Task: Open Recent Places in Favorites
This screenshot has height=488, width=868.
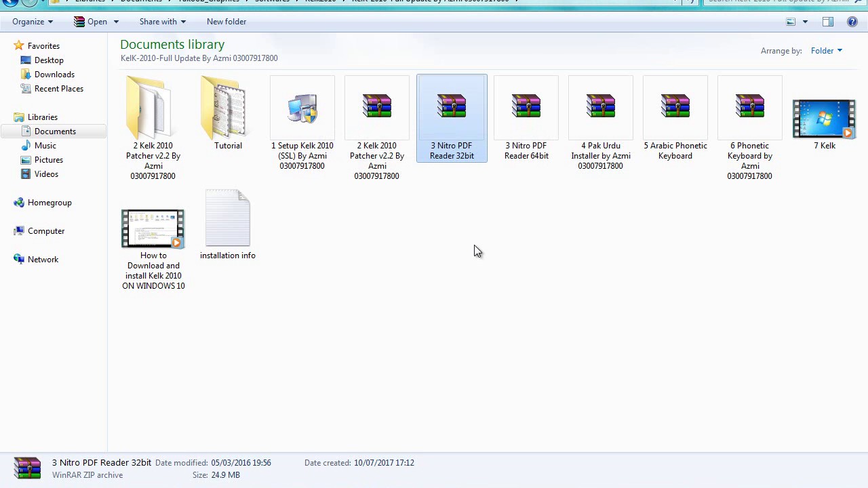Action: pos(59,89)
